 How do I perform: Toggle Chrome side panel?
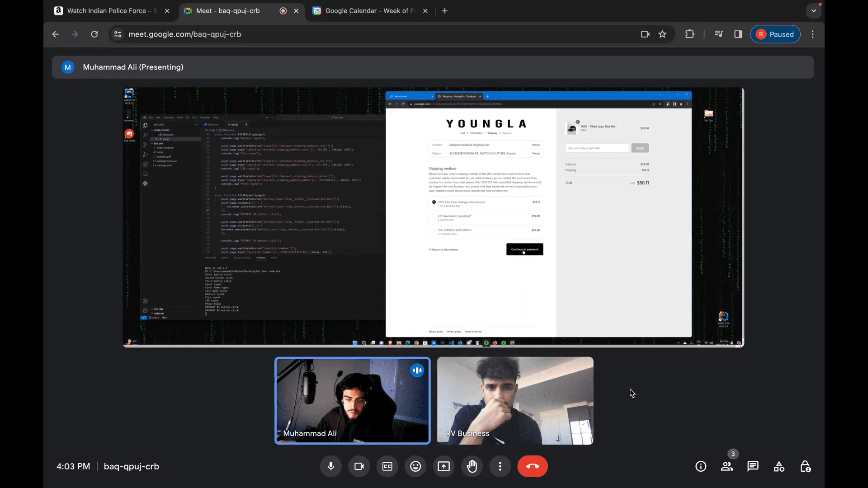[738, 34]
